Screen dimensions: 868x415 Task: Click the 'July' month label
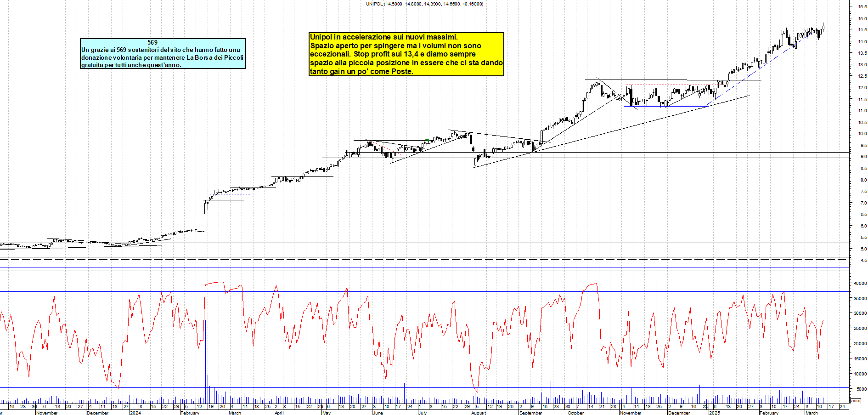pyautogui.click(x=423, y=413)
